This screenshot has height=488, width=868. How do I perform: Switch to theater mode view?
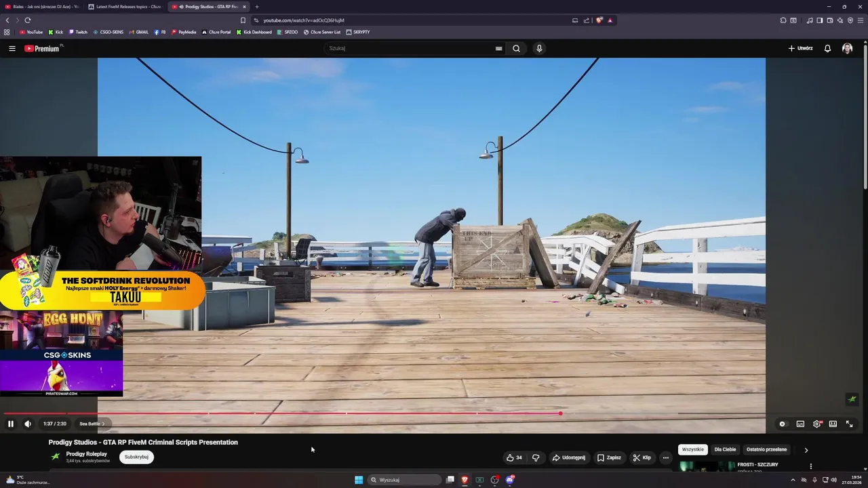(833, 424)
